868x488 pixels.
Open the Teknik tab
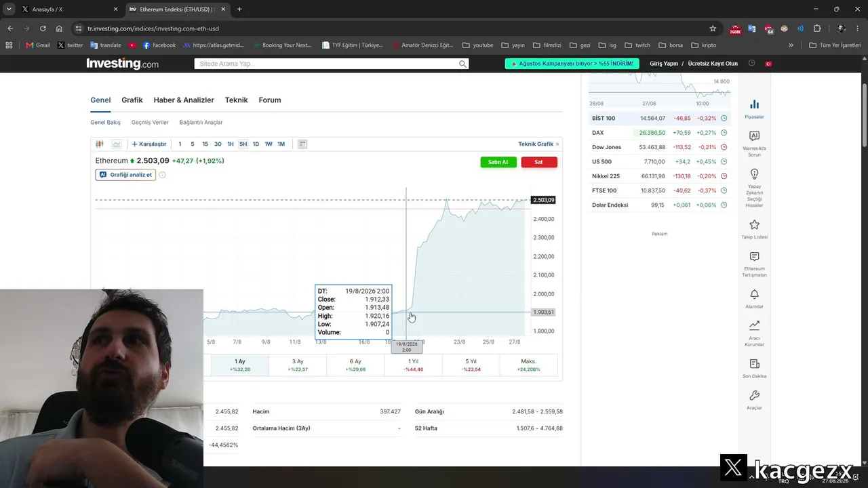[x=237, y=100]
